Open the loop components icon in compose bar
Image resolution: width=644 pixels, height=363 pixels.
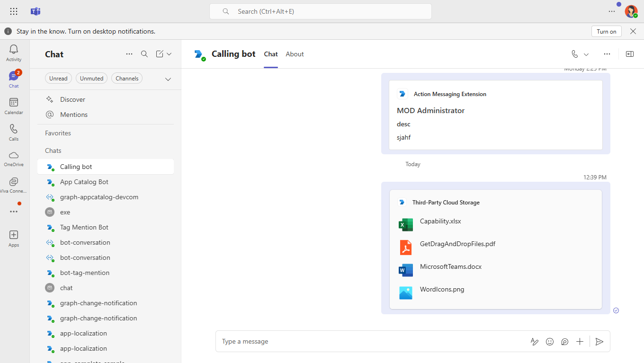click(x=565, y=341)
